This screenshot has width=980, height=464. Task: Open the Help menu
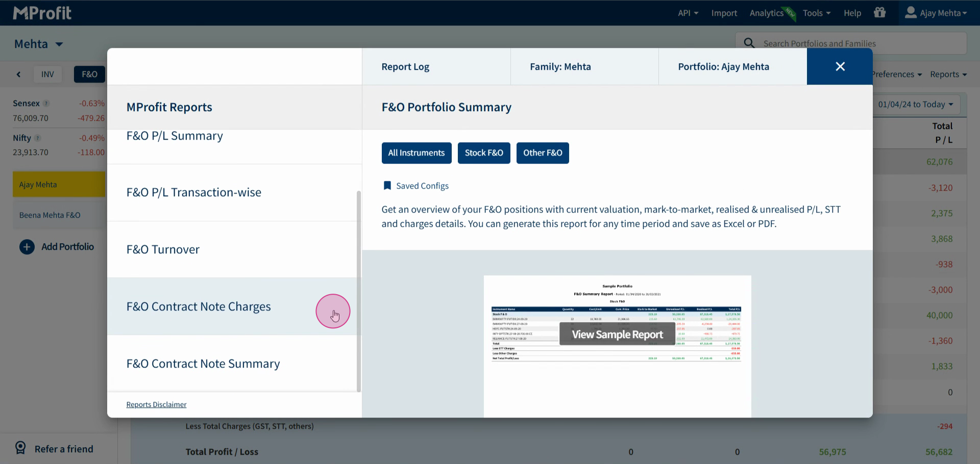click(852, 13)
